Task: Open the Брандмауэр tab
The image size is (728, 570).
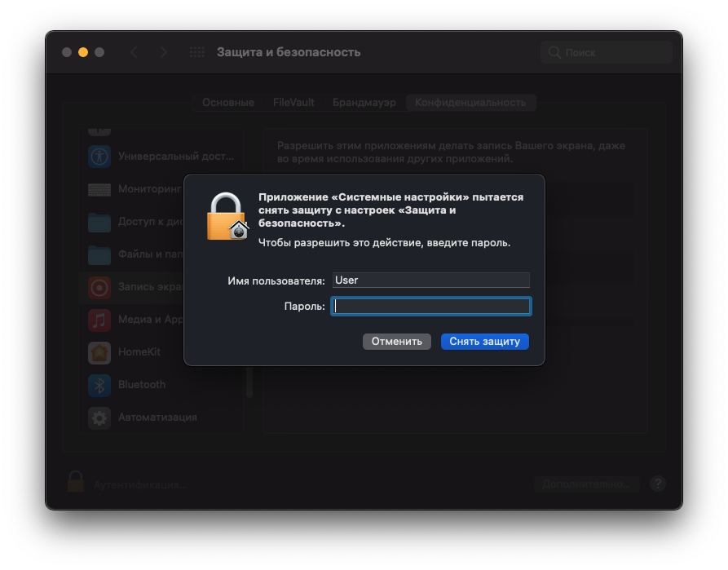Action: tap(364, 103)
